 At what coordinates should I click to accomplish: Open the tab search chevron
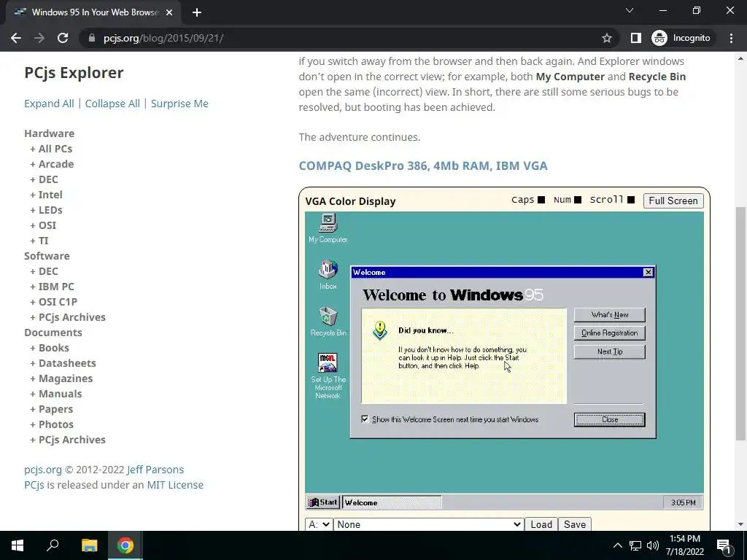click(630, 10)
